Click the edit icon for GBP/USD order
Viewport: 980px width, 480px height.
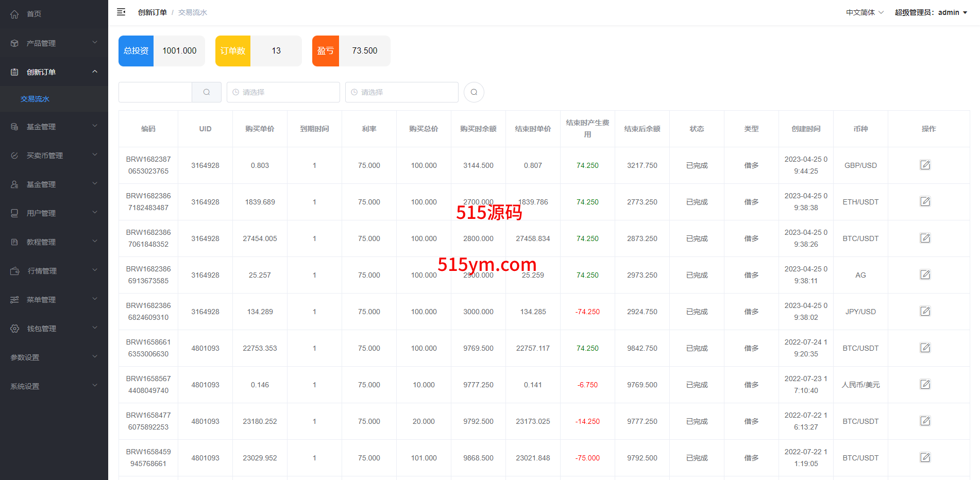(925, 165)
